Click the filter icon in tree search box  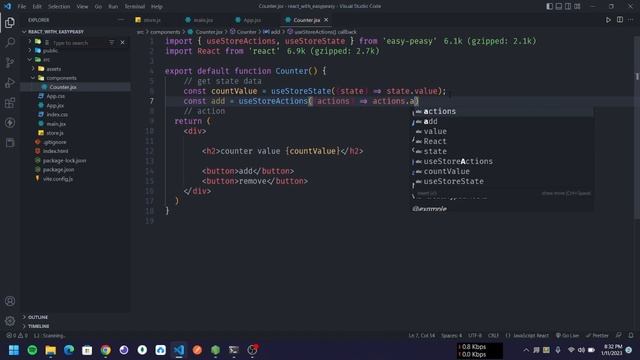pos(111,42)
